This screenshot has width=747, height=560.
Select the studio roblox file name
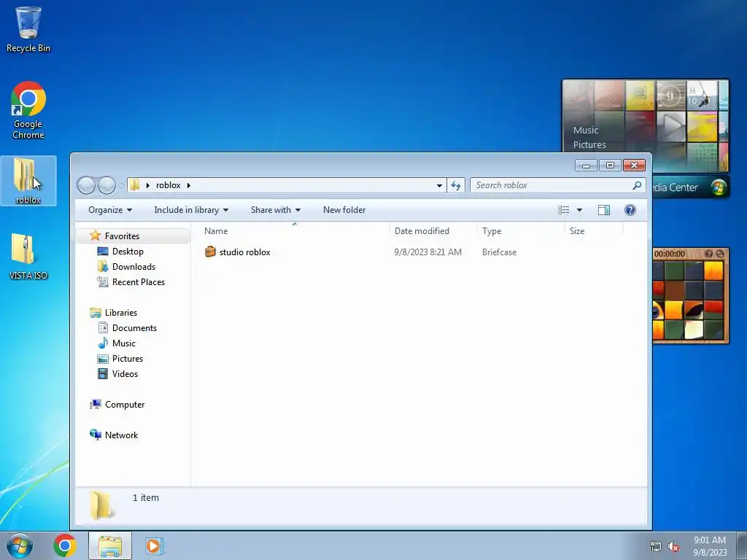pyautogui.click(x=245, y=252)
